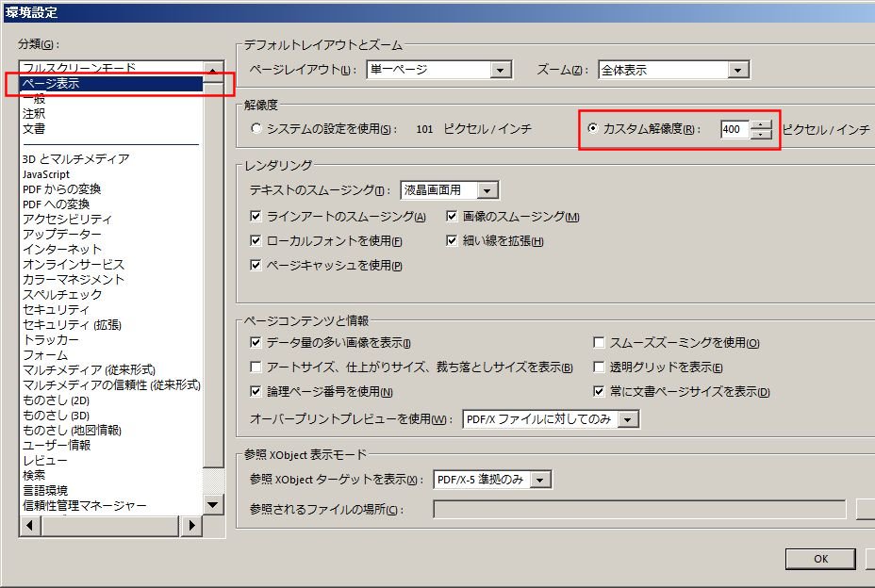Screen dimensions: 875x588
Task: Select セキュリティ category
Action: point(56,310)
